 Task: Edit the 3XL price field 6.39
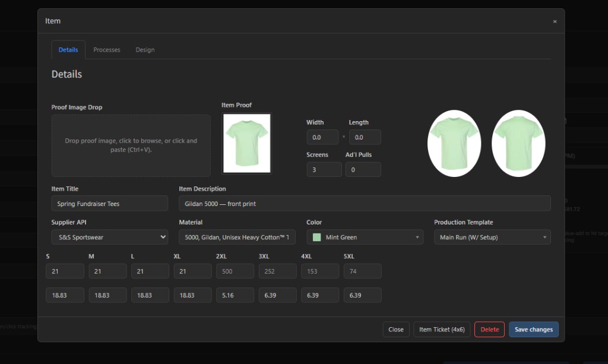(x=278, y=295)
